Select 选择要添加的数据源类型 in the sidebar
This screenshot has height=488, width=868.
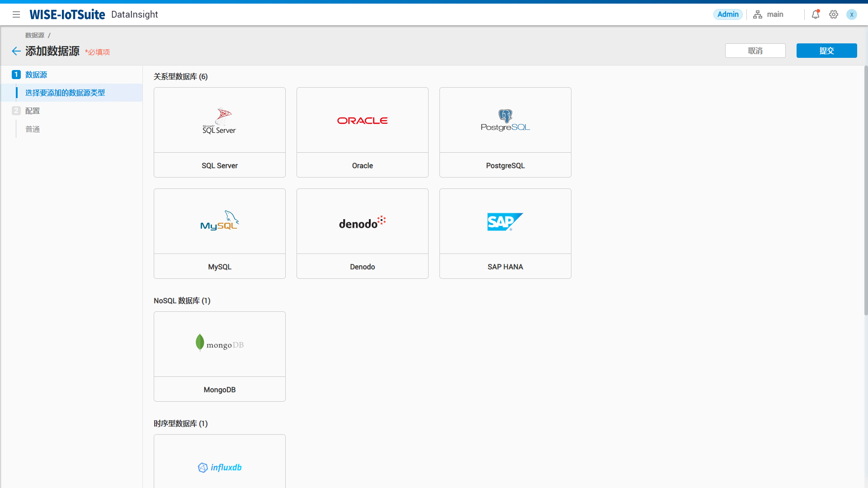[65, 93]
